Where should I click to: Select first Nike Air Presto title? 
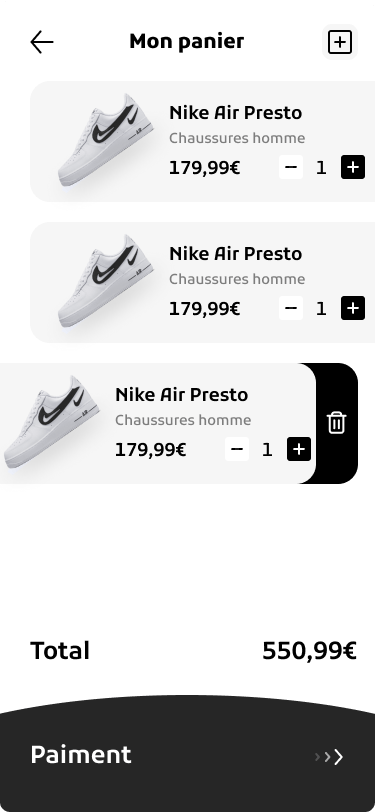(x=236, y=112)
